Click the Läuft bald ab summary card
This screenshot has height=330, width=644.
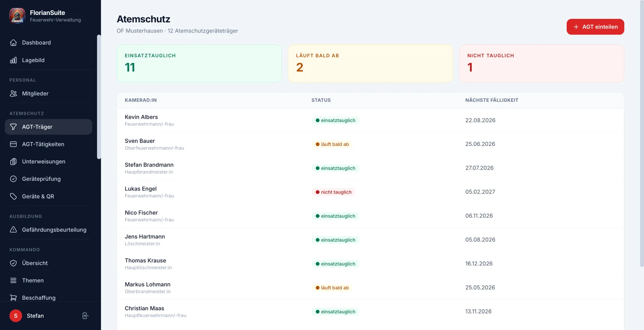pyautogui.click(x=370, y=63)
